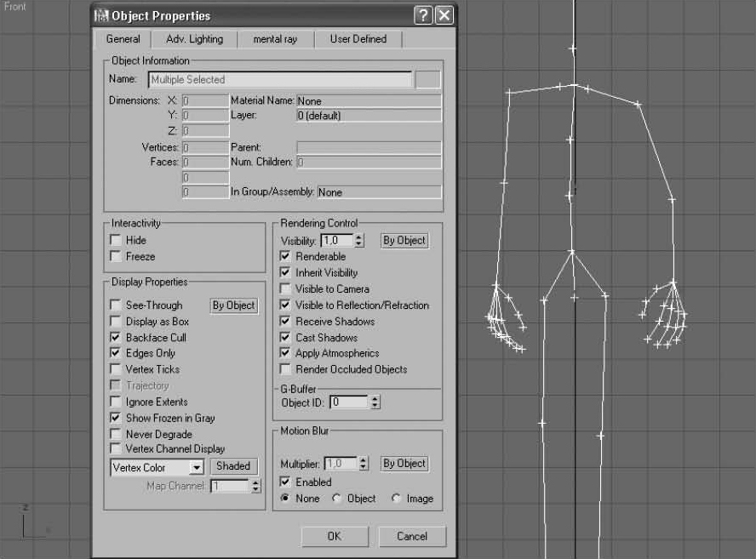Click the Object Properties help question mark icon

425,15
